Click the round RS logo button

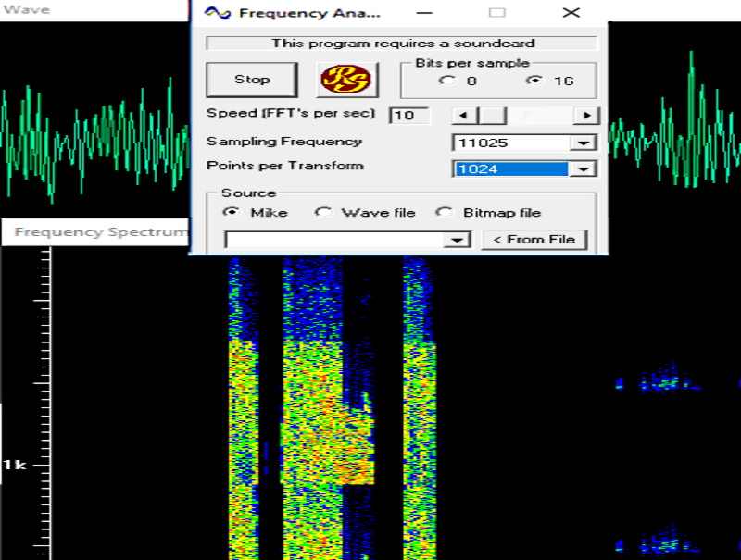coord(348,80)
